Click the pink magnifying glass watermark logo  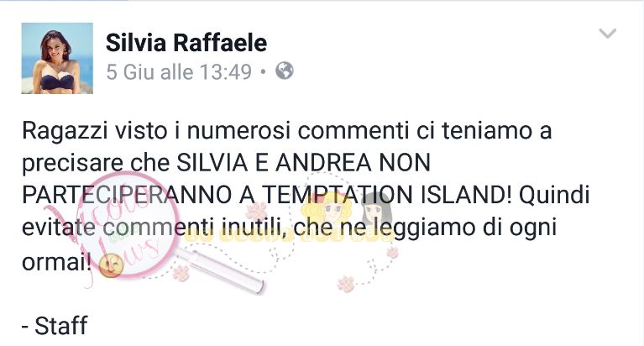pos(129,228)
